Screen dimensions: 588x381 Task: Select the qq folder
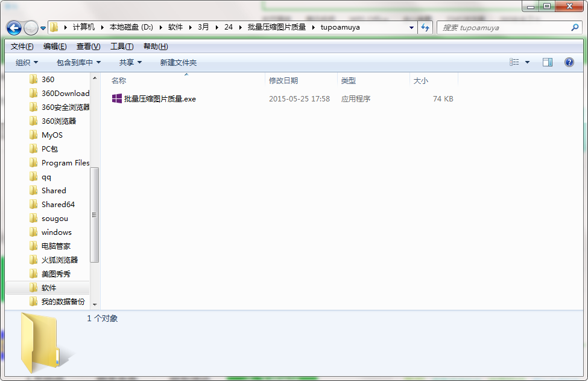coord(46,176)
